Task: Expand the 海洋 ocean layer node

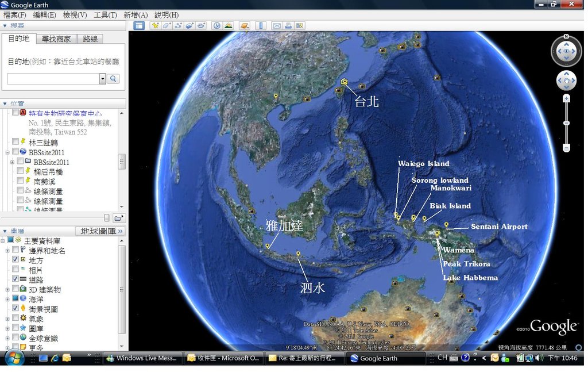Action: tap(7, 300)
